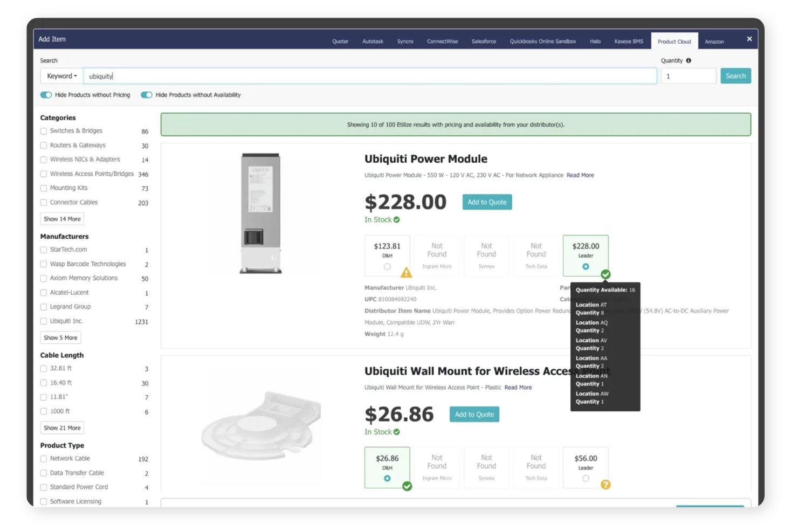Expand Wall Mount description via Read More
The width and height of the screenshot is (798, 532).
[518, 388]
